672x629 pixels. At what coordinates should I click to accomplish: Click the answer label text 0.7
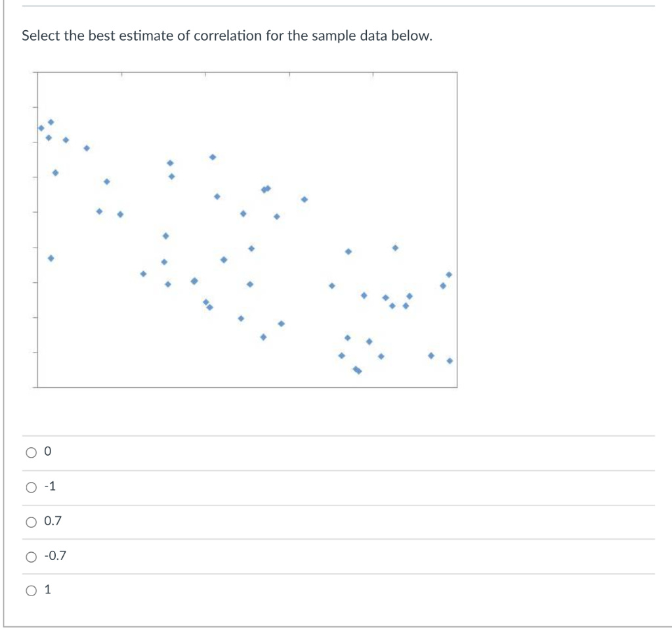[52, 521]
